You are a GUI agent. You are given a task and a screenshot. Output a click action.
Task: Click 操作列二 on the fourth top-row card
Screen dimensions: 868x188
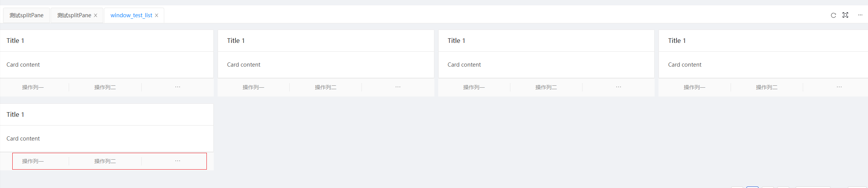tap(767, 87)
